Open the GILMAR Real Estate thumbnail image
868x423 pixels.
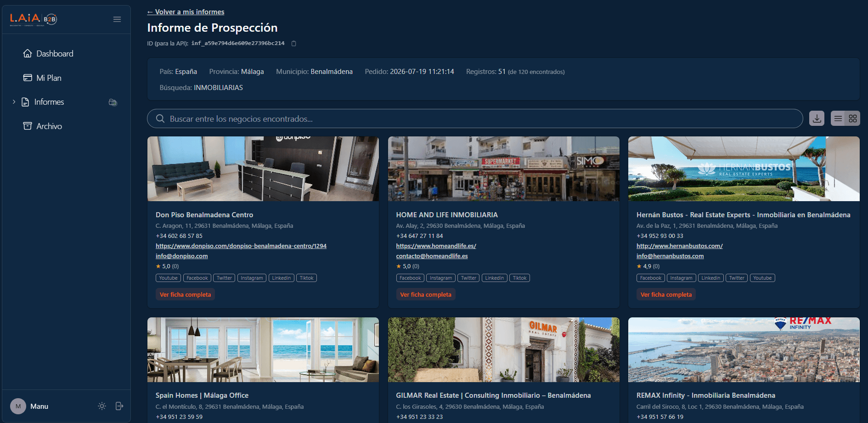pos(503,350)
